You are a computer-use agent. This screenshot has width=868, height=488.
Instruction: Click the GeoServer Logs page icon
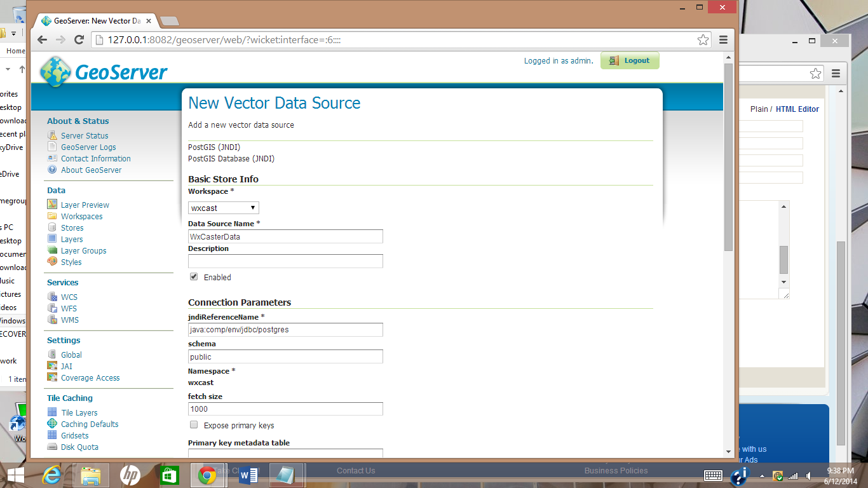pyautogui.click(x=52, y=147)
